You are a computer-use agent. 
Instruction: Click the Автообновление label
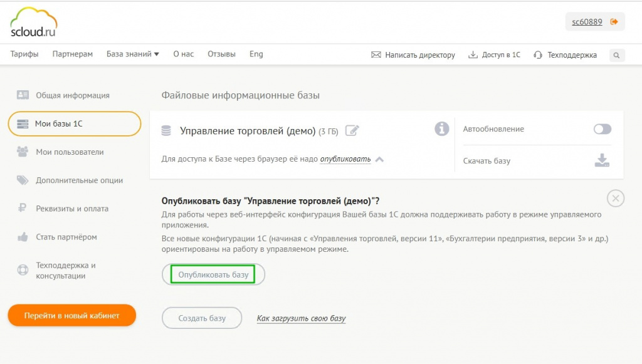(x=493, y=129)
